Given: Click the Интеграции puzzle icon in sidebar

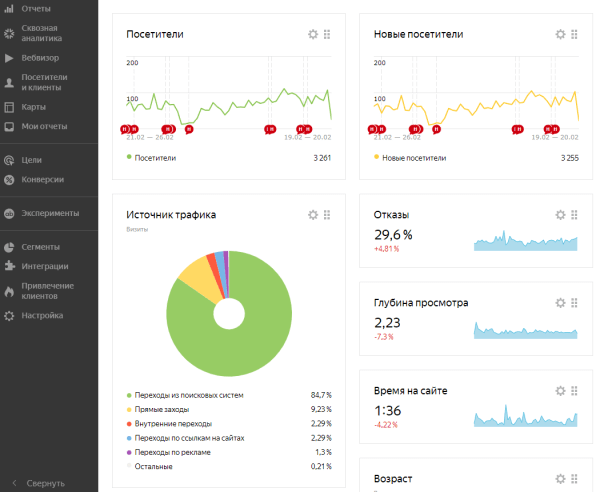Looking at the screenshot, I should click(9, 266).
